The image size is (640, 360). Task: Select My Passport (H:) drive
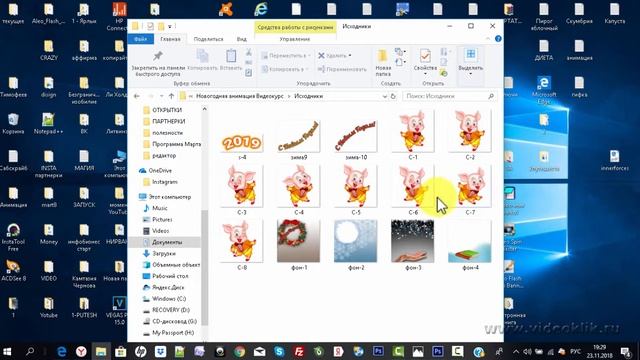173,333
